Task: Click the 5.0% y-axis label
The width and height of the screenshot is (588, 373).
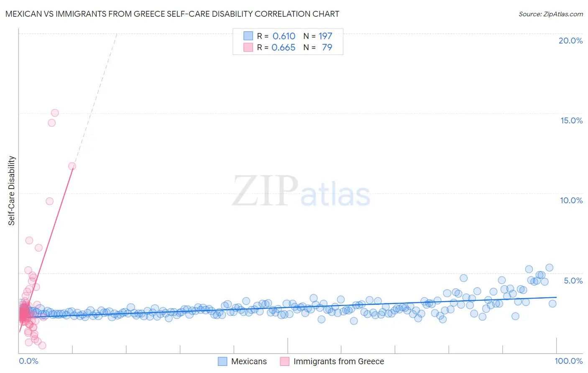Action: click(x=573, y=281)
